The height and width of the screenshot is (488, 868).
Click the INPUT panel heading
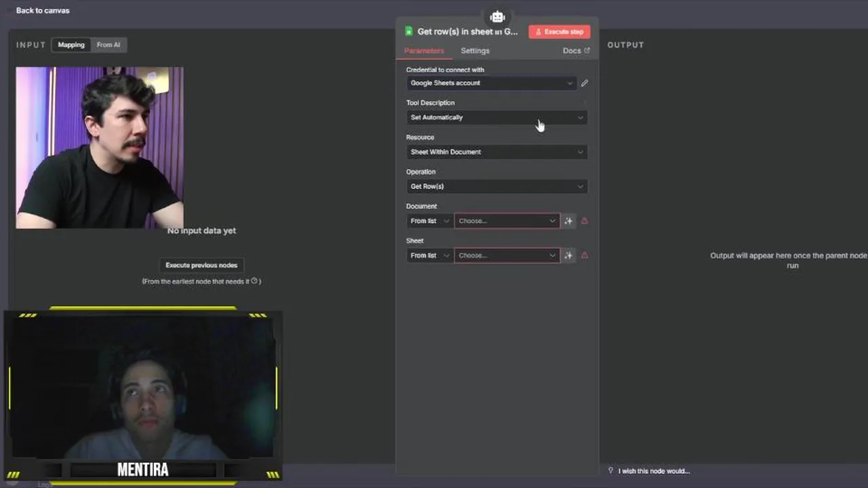pos(31,45)
